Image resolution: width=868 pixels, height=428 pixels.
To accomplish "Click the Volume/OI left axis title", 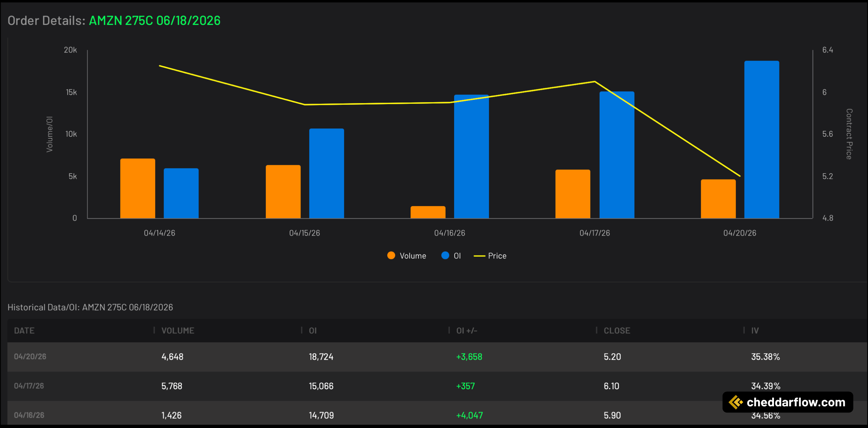I will [x=50, y=134].
